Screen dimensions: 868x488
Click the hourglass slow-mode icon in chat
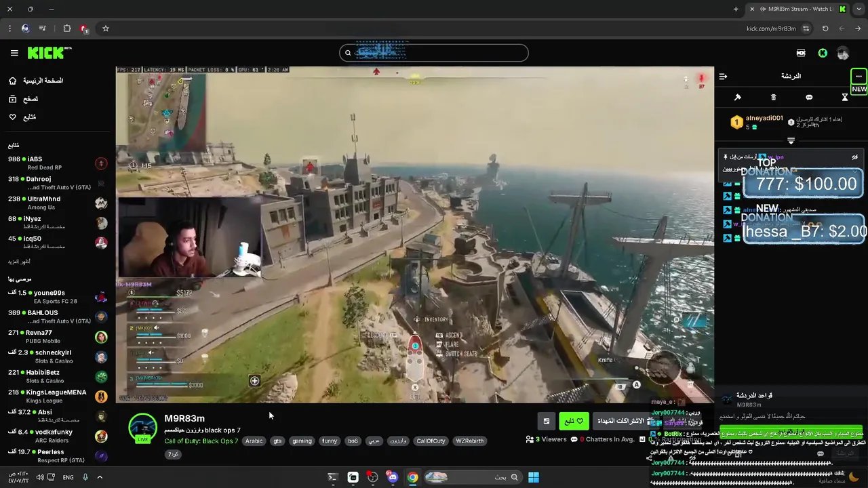pyautogui.click(x=844, y=98)
